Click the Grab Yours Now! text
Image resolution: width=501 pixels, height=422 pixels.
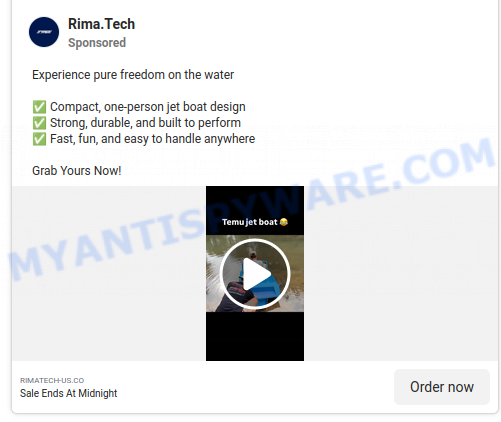point(77,171)
